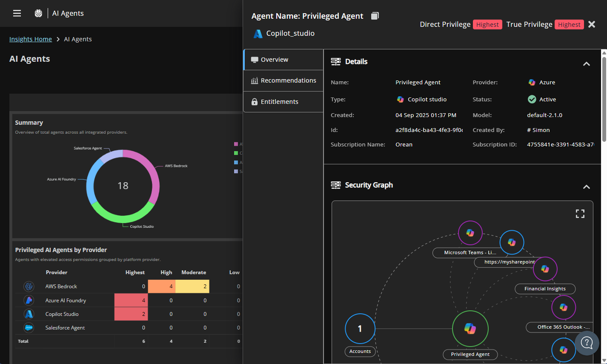This screenshot has width=607, height=364.
Task: Click the brain logo in the top header
Action: 38,13
